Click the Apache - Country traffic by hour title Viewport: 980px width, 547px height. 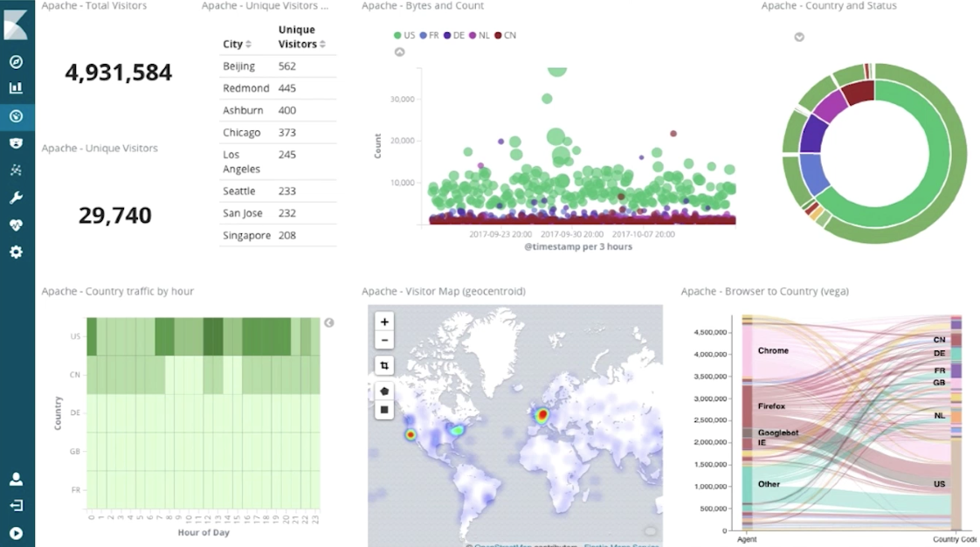point(118,291)
